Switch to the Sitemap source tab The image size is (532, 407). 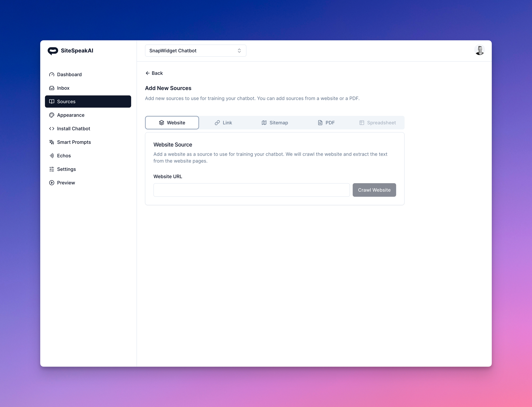click(275, 123)
